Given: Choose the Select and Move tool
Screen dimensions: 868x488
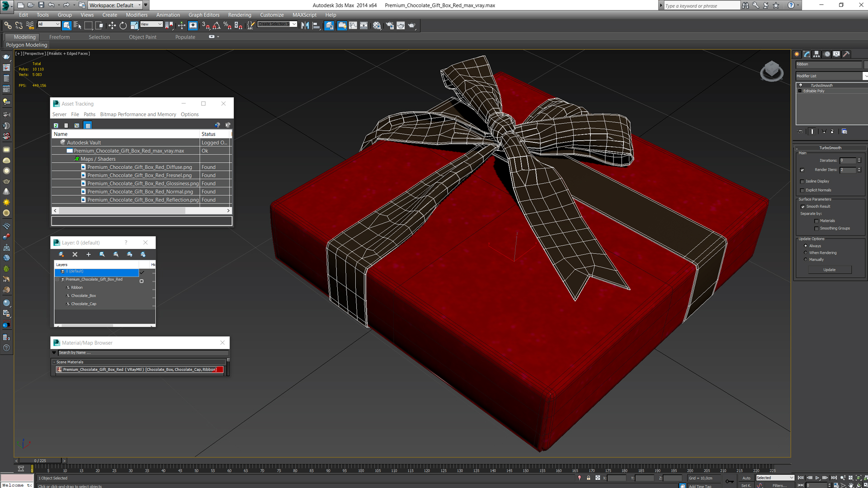Looking at the screenshot, I should click(112, 25).
